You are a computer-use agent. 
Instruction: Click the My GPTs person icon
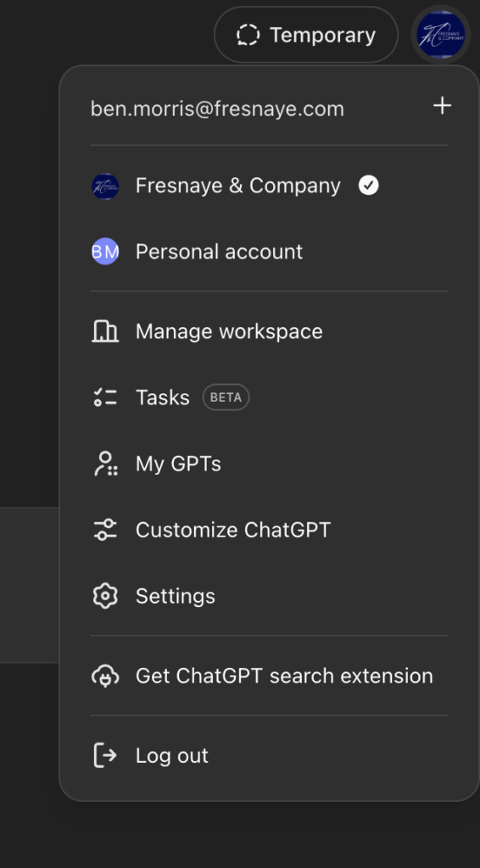[105, 464]
